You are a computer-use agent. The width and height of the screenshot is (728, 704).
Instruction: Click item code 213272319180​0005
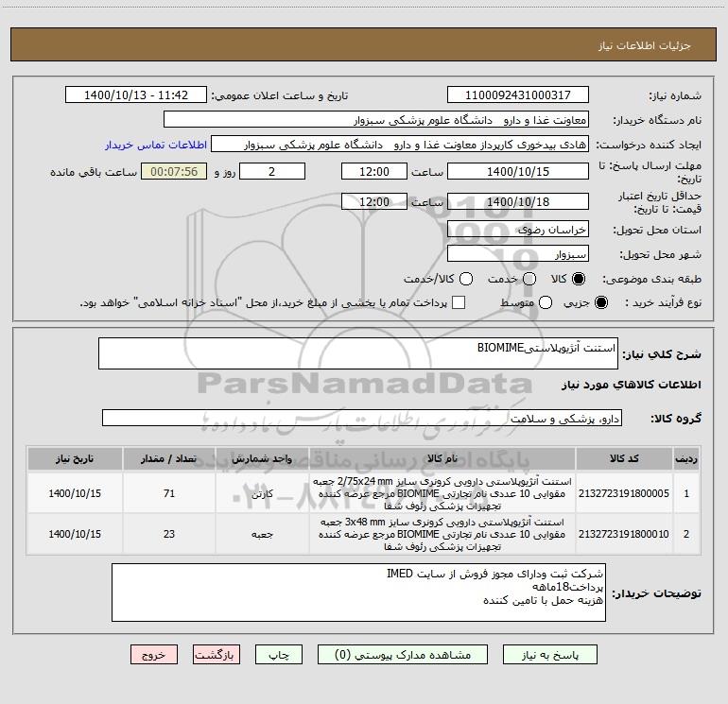click(624, 493)
